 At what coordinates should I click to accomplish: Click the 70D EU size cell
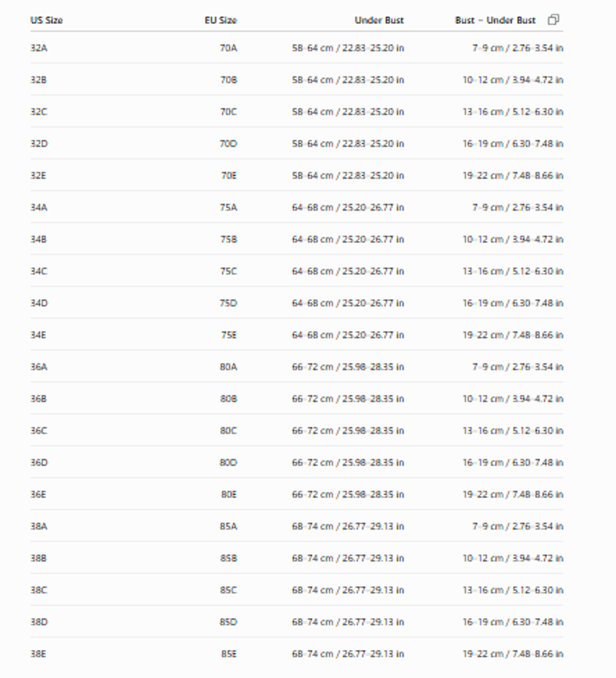click(228, 144)
